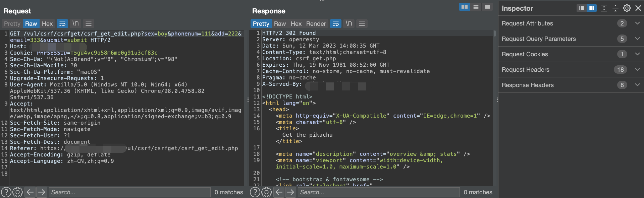Click the Referer header line in Request

124,148
